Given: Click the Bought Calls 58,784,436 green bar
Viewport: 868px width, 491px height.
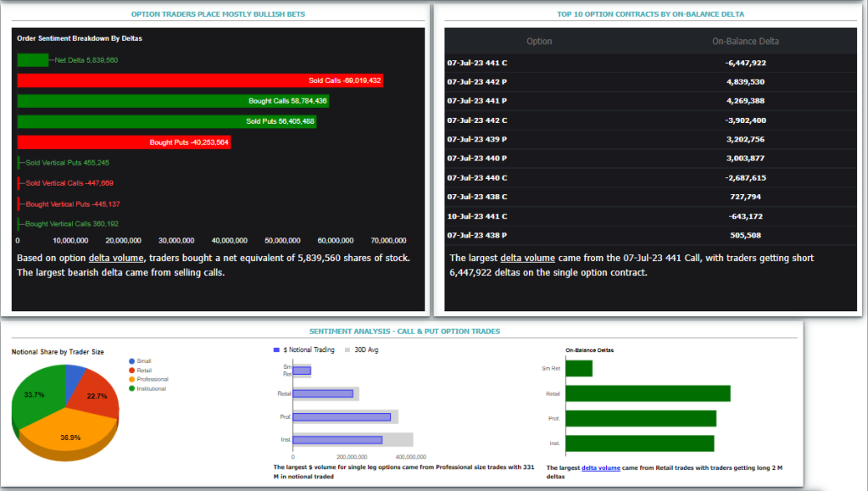Looking at the screenshot, I should 173,101.
